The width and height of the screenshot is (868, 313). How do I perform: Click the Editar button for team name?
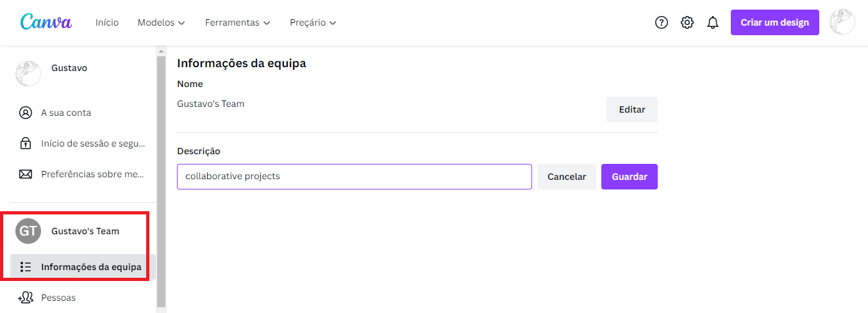click(631, 109)
